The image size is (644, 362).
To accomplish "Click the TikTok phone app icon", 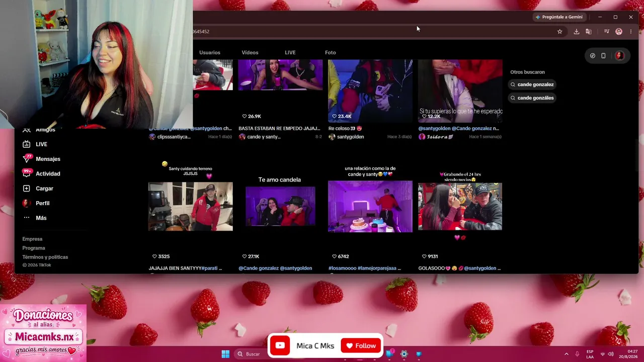I will (603, 56).
